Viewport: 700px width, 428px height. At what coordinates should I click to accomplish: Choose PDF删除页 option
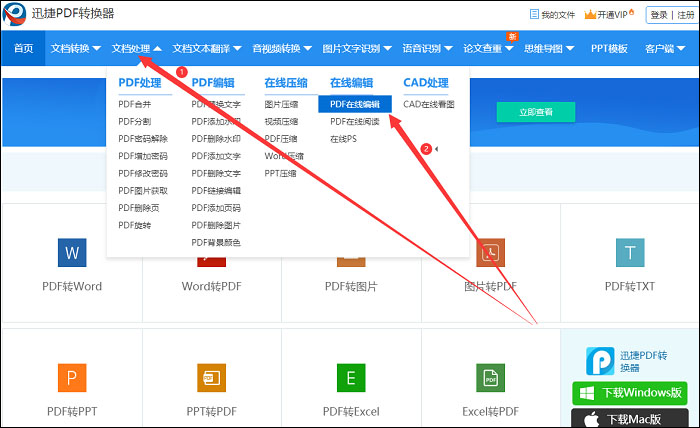click(138, 208)
